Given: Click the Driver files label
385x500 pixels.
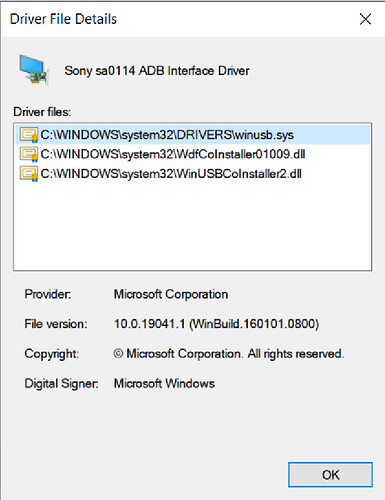Looking at the screenshot, I should 42,112.
